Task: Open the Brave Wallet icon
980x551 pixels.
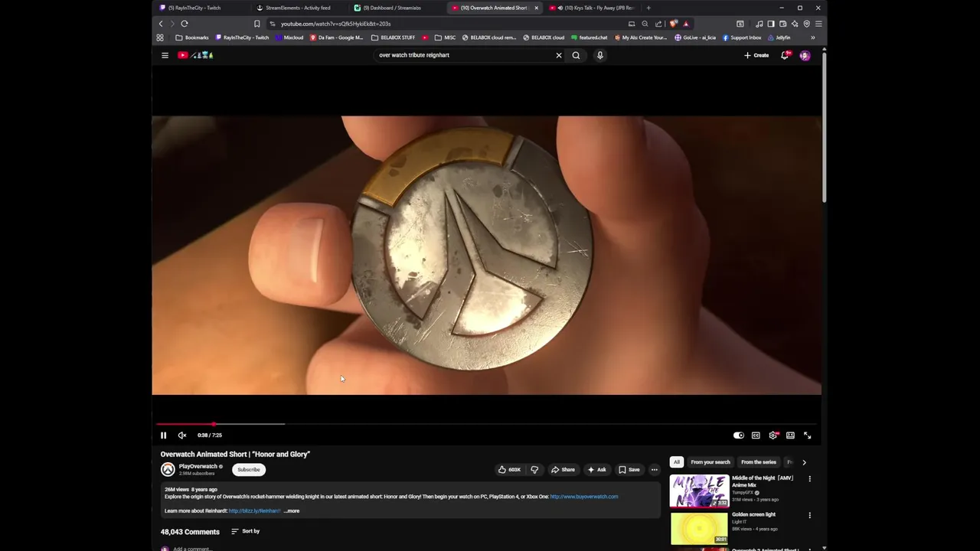Action: point(782,24)
